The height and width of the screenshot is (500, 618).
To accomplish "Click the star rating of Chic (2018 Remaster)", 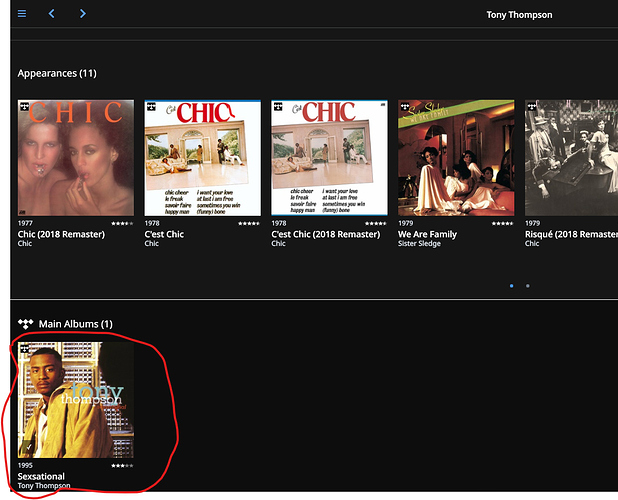I will [x=122, y=223].
